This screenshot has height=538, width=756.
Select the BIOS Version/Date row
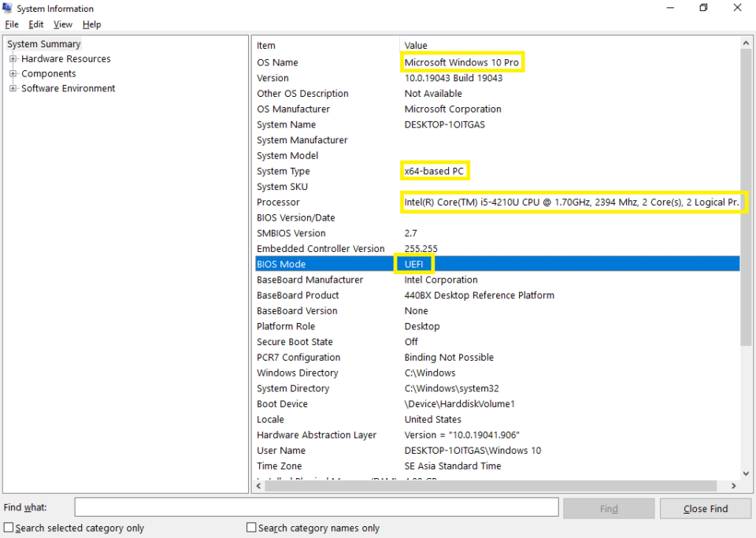[497, 218]
